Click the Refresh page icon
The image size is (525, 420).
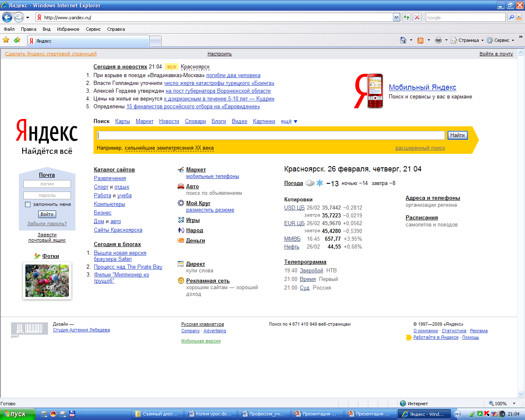click(x=406, y=17)
